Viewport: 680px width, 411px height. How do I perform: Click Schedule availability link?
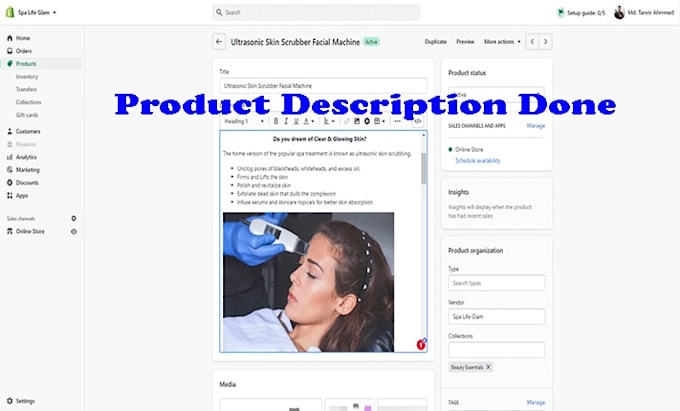[x=477, y=161]
